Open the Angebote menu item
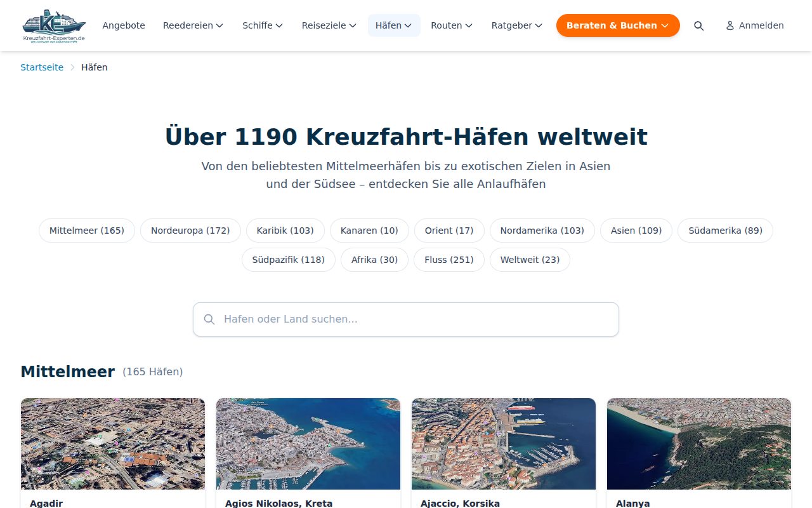The width and height of the screenshot is (812, 508). coord(124,25)
